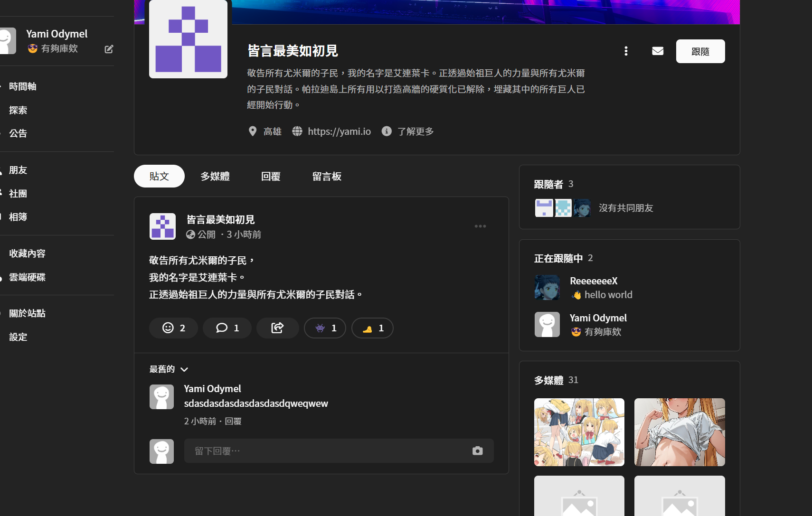The width and height of the screenshot is (812, 516).
Task: Click the pencil edit icon next to Yami Odymel
Action: click(109, 49)
